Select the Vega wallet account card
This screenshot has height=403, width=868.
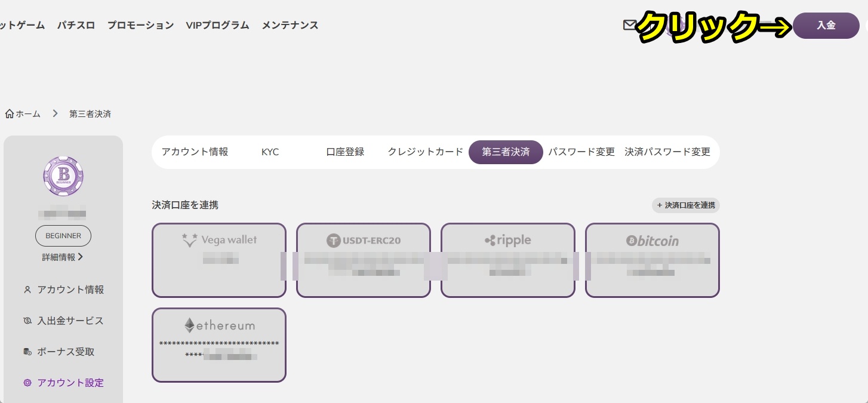[x=219, y=260]
